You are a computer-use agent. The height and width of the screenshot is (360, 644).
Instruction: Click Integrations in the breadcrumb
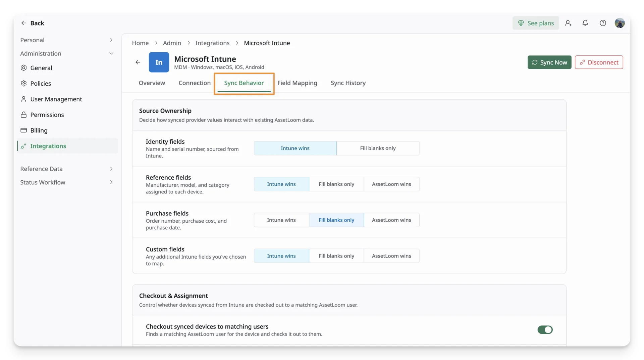tap(212, 43)
